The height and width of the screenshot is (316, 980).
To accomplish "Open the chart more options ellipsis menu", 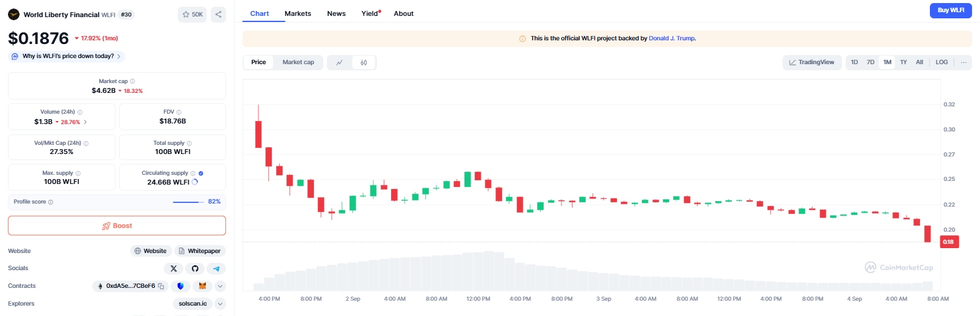I will tap(964, 62).
